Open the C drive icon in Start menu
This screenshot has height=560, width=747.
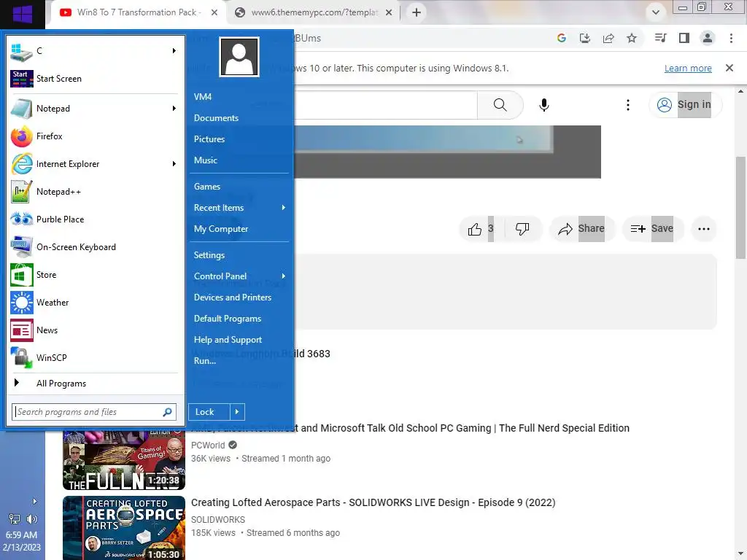[x=21, y=52]
